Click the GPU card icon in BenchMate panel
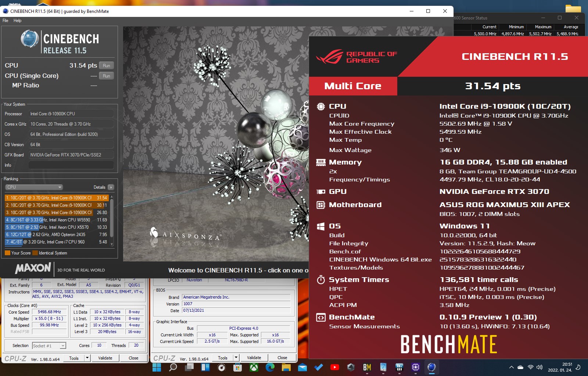This screenshot has width=588, height=376. coord(321,192)
